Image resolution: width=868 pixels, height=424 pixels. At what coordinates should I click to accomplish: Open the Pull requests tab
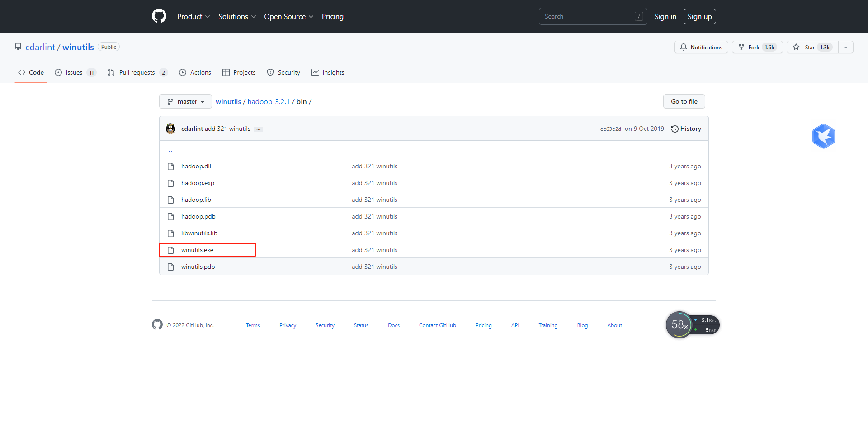137,73
